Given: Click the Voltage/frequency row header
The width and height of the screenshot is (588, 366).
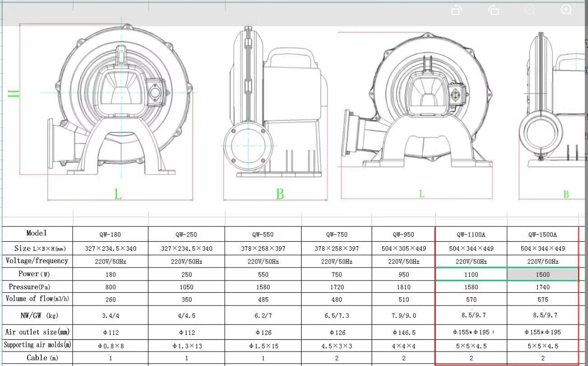Looking at the screenshot, I should click(37, 261).
